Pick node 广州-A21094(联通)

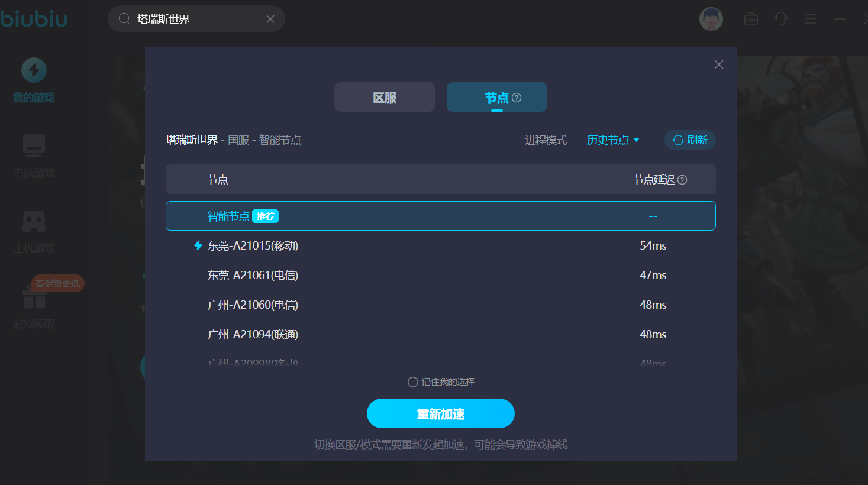[x=440, y=334]
